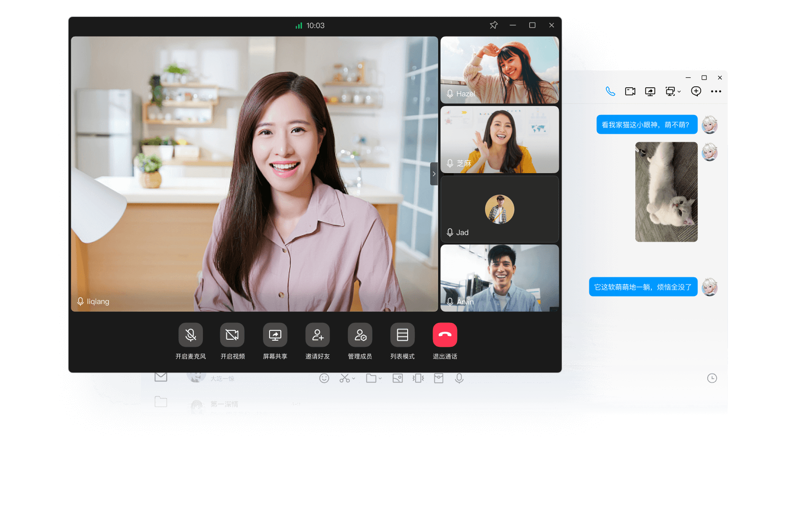Turn on the microphone (开启麦克风)

[190, 335]
